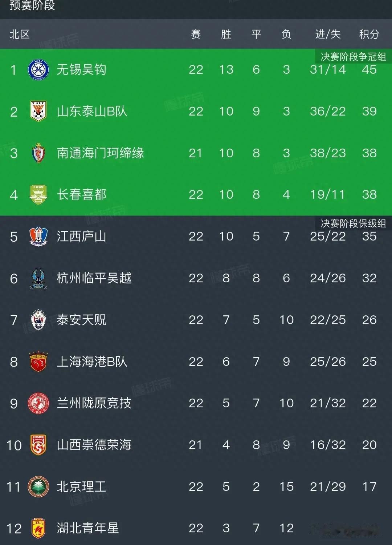Tap the 决赛阶段保级组 label
This screenshot has width=392, height=545.
353,223
